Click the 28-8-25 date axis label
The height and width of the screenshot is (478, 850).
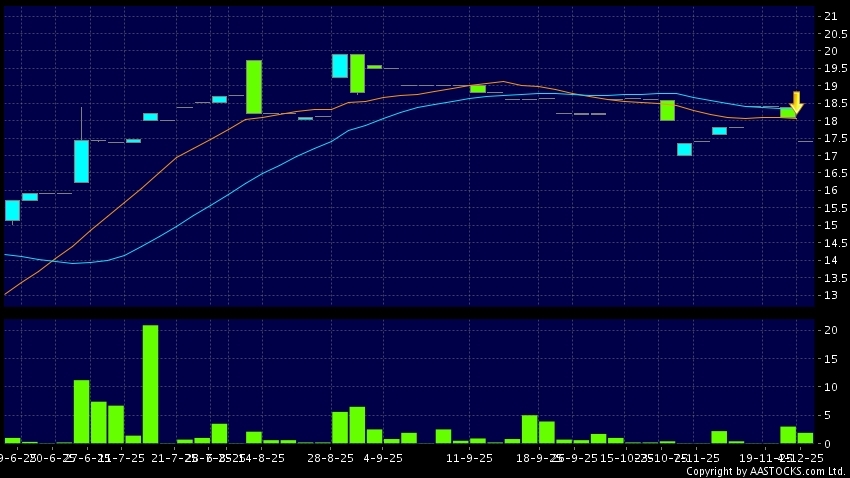330,457
